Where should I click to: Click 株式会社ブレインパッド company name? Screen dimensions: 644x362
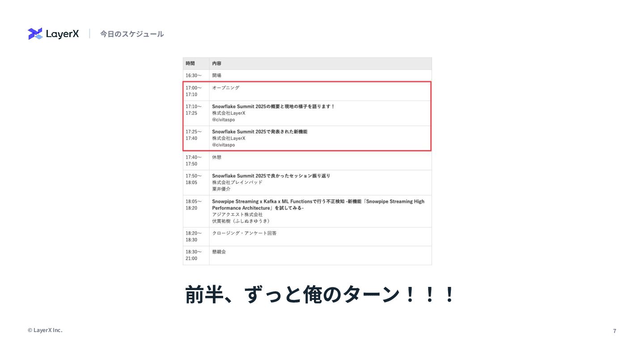point(237,182)
